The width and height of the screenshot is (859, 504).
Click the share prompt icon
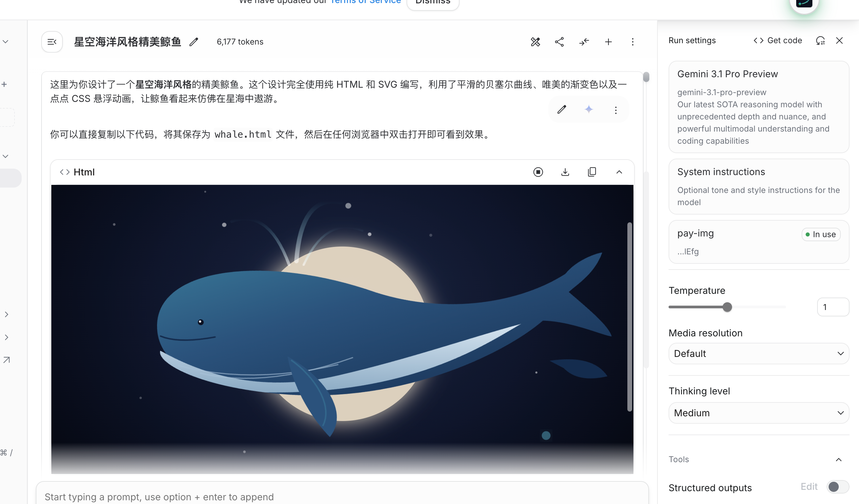tap(559, 42)
